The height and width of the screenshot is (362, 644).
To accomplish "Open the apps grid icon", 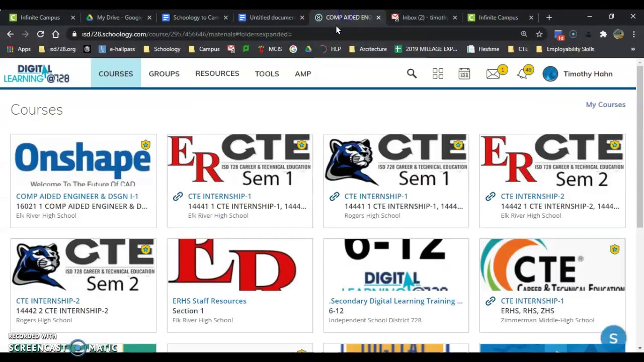I will pyautogui.click(x=438, y=74).
